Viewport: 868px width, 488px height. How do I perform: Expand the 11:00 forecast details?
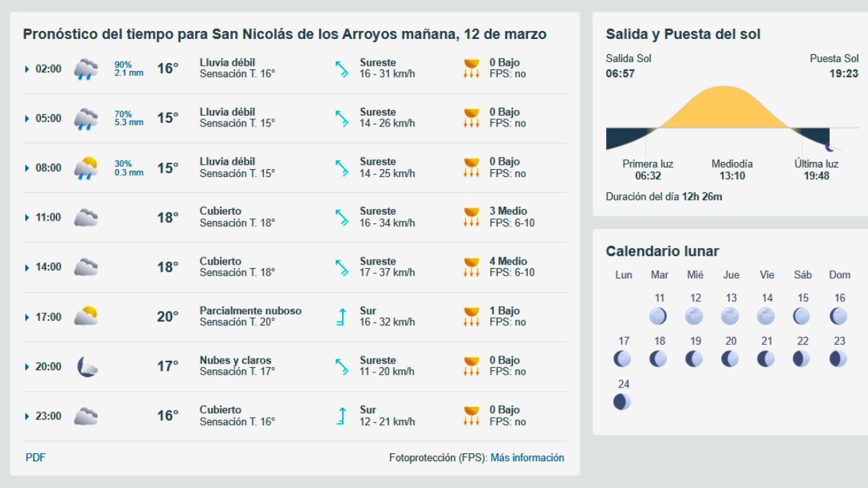(27, 218)
